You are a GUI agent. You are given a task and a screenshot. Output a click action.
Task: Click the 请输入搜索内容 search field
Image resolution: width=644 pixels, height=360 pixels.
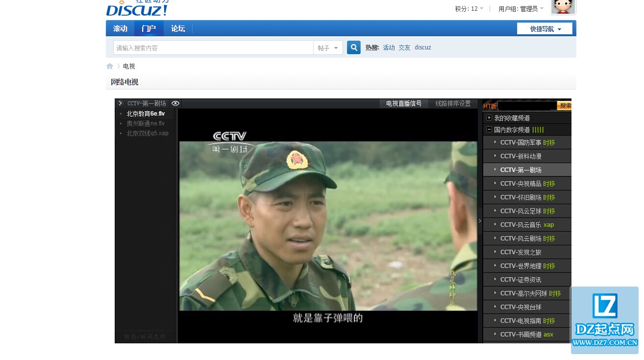(213, 48)
